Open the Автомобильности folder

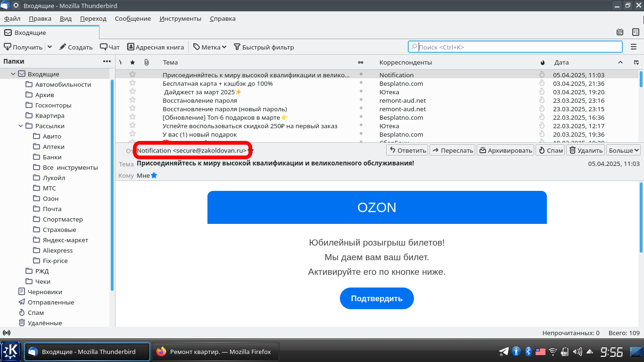pos(63,84)
